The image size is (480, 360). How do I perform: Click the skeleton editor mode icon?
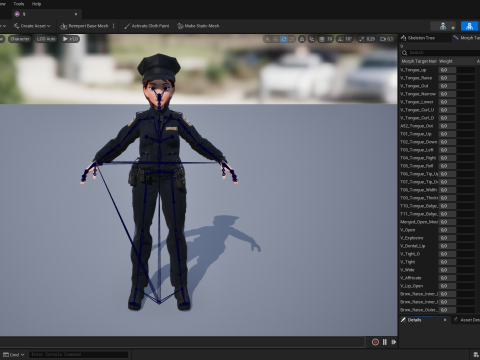(443, 26)
